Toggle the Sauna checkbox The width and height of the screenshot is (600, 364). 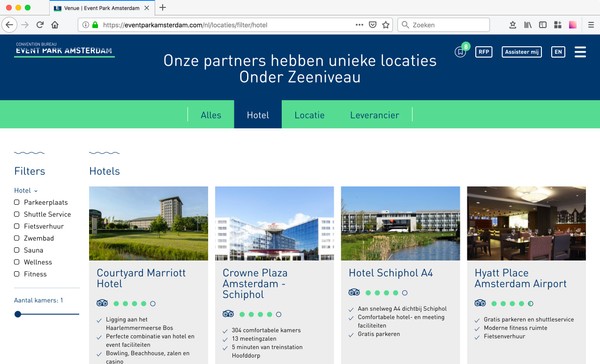click(x=17, y=250)
